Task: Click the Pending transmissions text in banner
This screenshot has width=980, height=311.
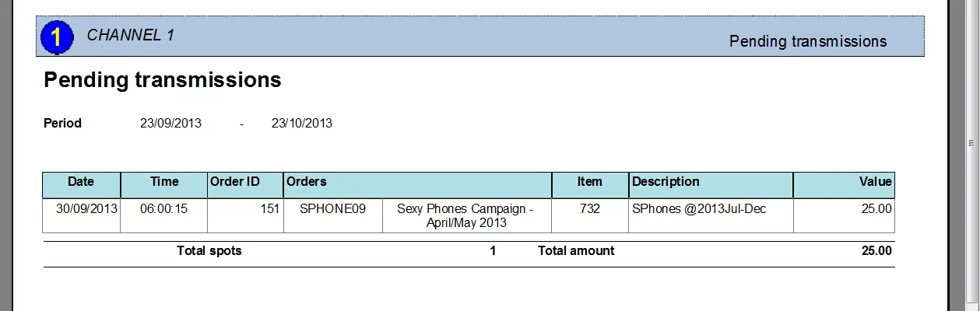Action: [x=807, y=41]
